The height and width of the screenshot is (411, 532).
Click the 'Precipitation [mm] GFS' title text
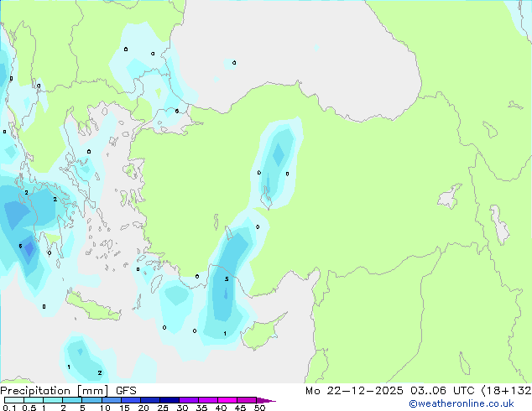tap(68, 391)
